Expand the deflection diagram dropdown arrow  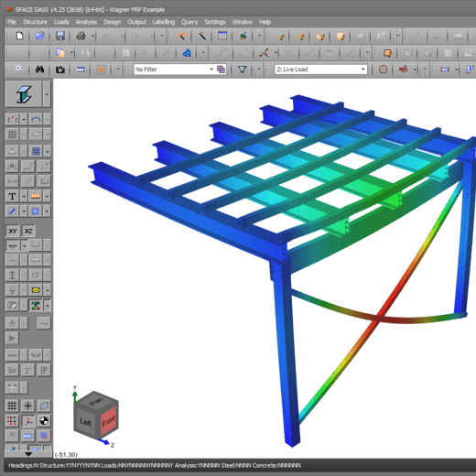point(24,245)
